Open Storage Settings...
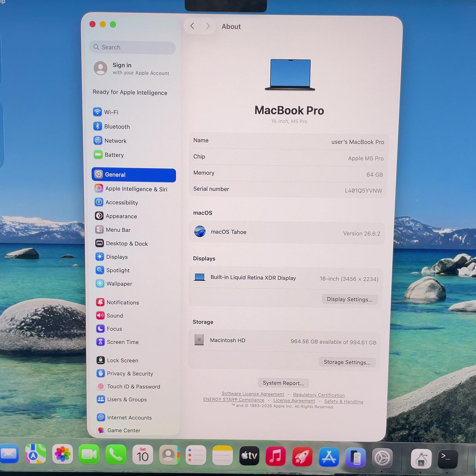Viewport: 476px width, 476px height. point(347,362)
